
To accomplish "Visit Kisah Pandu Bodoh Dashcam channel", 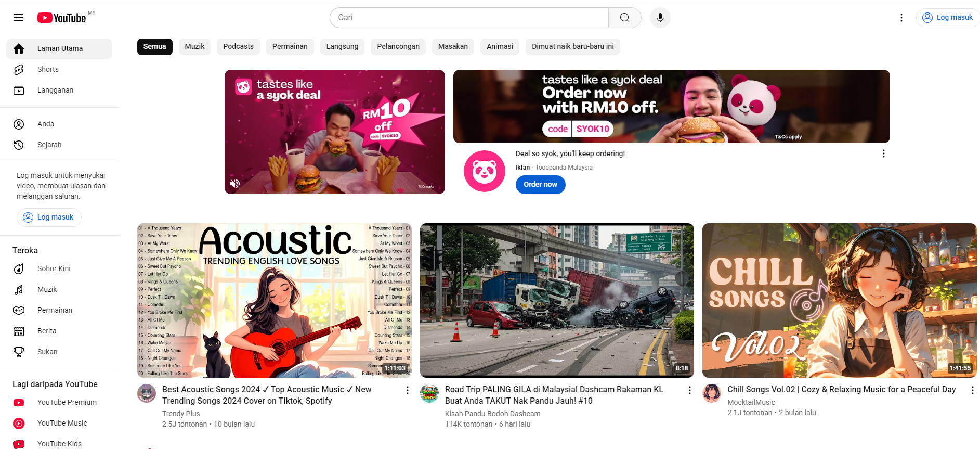I will coord(493,414).
